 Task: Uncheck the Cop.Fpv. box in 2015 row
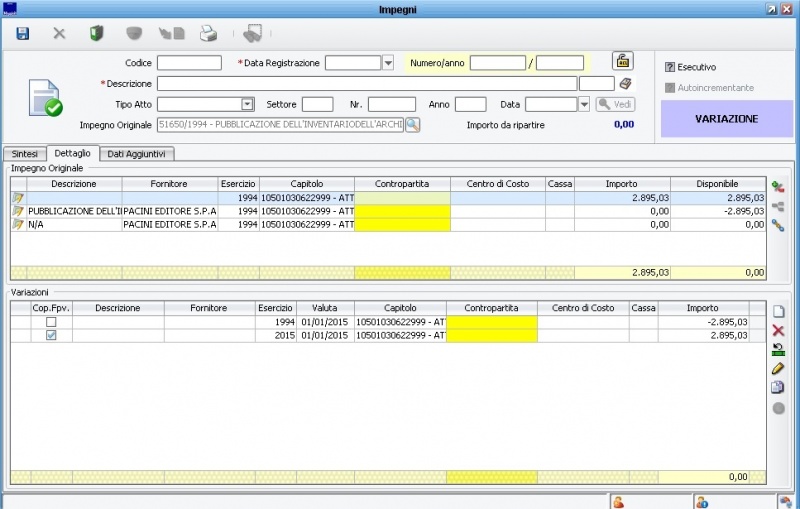point(51,336)
